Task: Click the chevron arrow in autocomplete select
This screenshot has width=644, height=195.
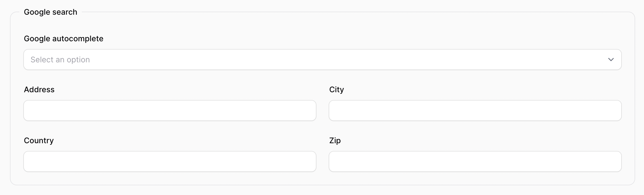Action: 611,60
